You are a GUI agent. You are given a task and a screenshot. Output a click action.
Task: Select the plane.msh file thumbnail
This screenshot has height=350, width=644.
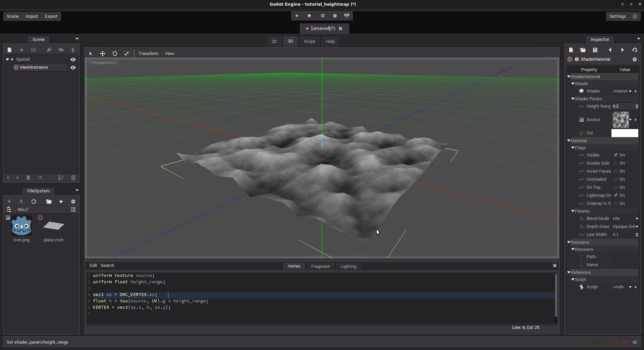[x=53, y=226]
